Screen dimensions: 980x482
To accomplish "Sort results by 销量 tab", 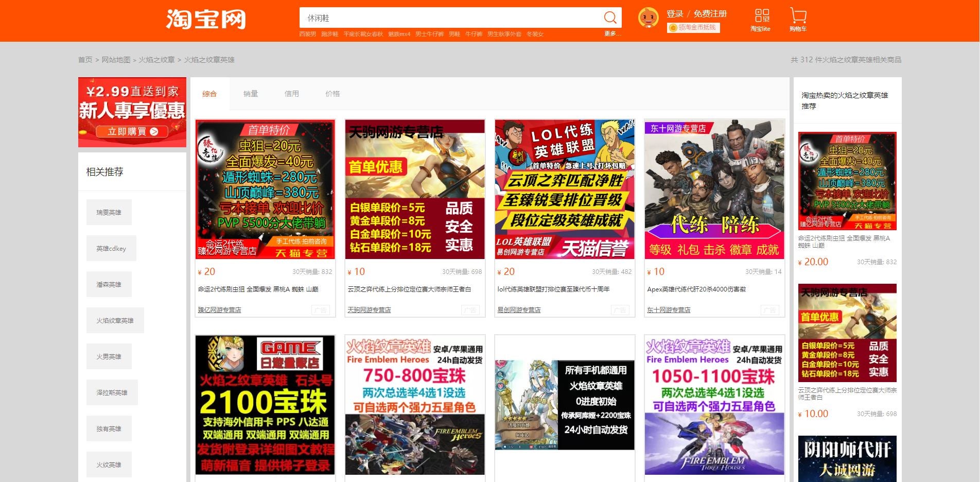I will click(251, 94).
